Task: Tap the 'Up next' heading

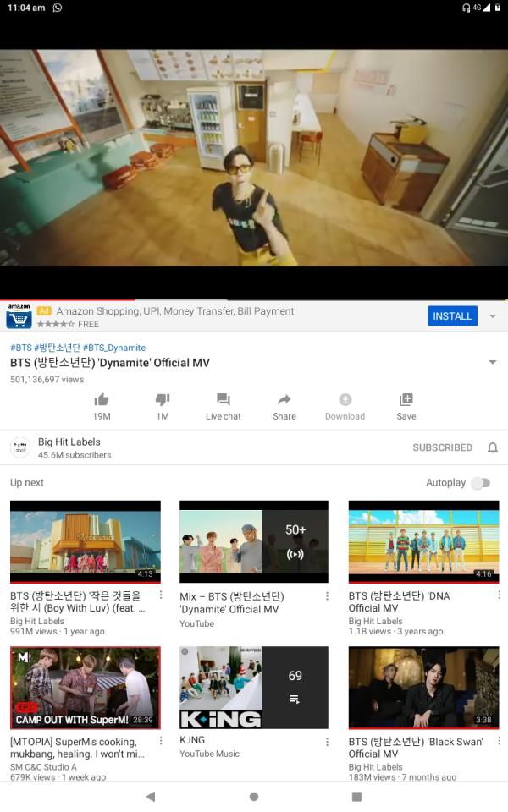Action: (x=27, y=483)
